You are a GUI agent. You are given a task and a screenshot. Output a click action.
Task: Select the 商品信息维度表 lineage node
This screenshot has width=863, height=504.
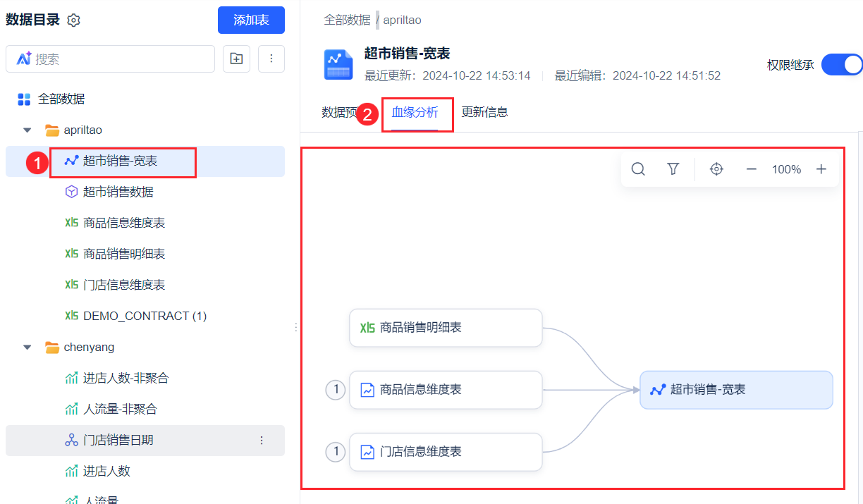[x=446, y=390]
